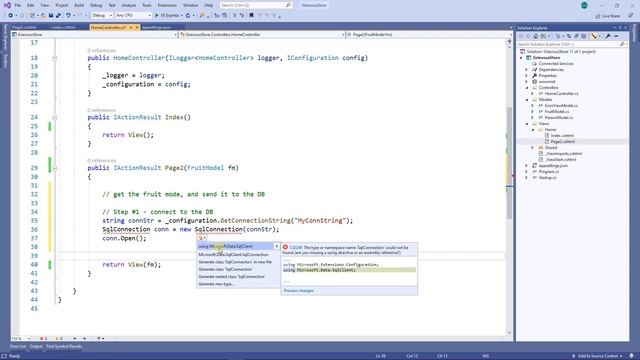Expand the Dependencies node
Image resolution: width=640 pixels, height=360 pixels.
point(527,70)
